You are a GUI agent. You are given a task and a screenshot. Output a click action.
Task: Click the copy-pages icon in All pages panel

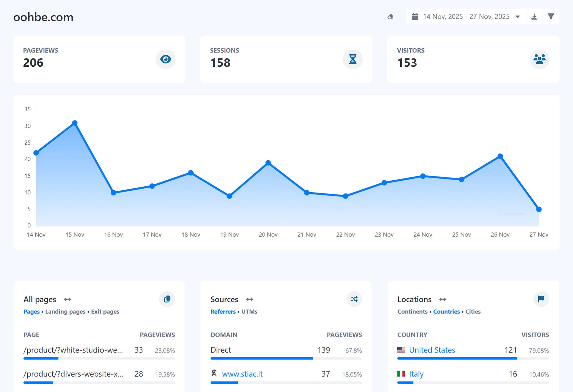167,299
